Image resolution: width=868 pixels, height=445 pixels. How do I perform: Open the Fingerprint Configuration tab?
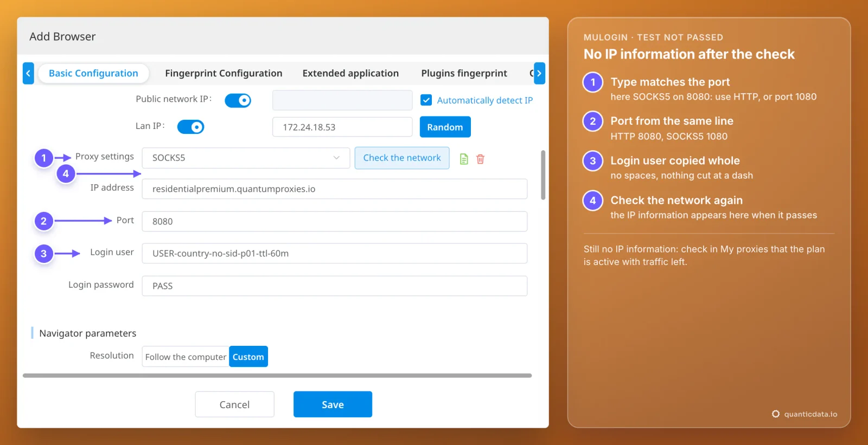coord(224,73)
